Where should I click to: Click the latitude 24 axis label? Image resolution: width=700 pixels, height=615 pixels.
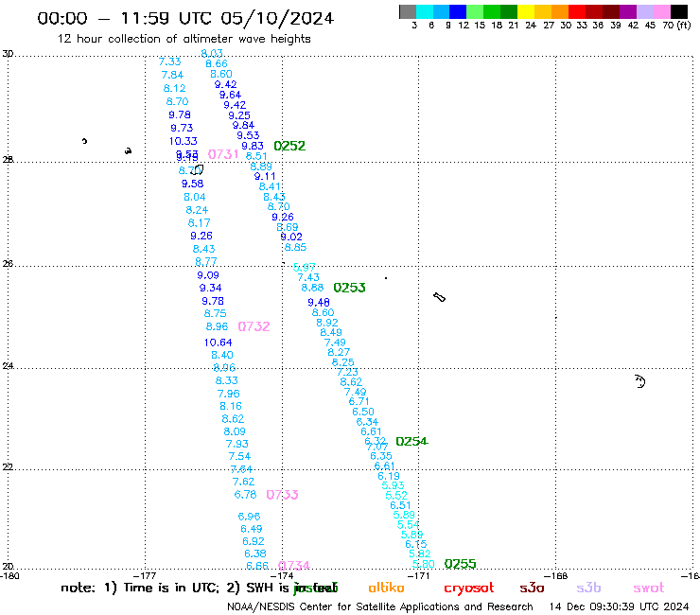pyautogui.click(x=8, y=366)
